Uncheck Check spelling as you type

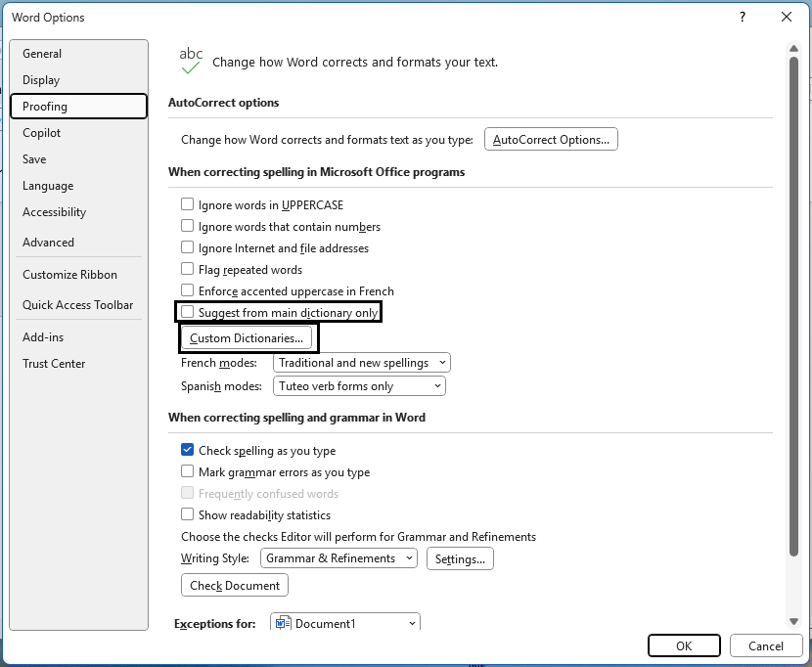188,451
